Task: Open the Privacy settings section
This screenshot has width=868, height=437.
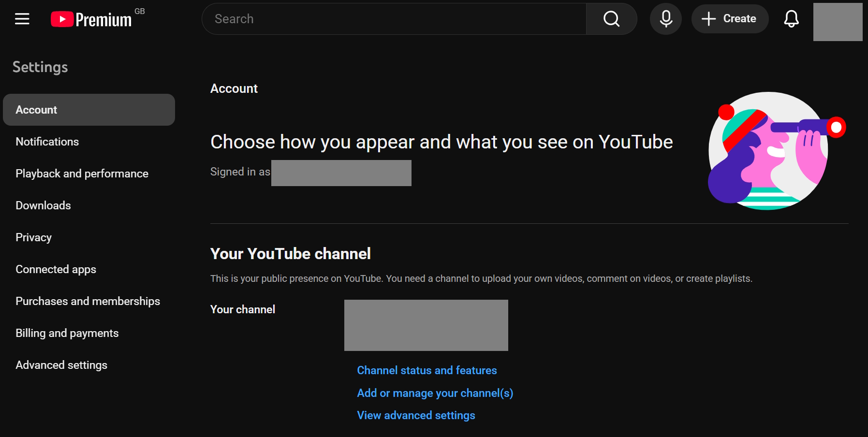Action: (33, 237)
